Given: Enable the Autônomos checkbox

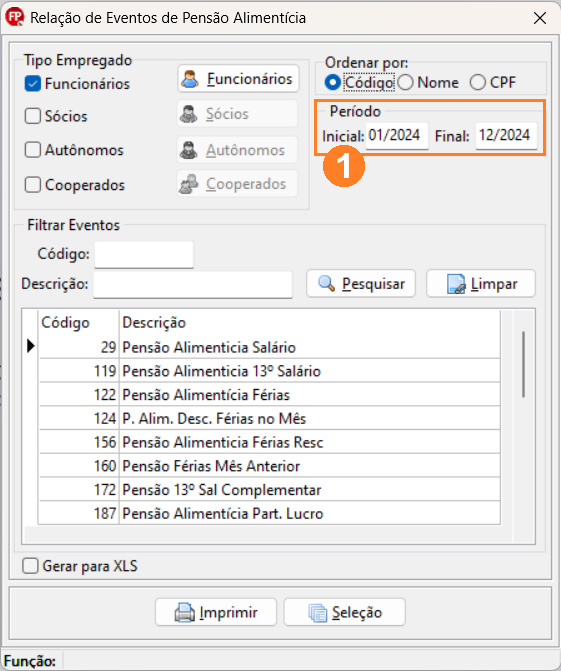Looking at the screenshot, I should (33, 150).
